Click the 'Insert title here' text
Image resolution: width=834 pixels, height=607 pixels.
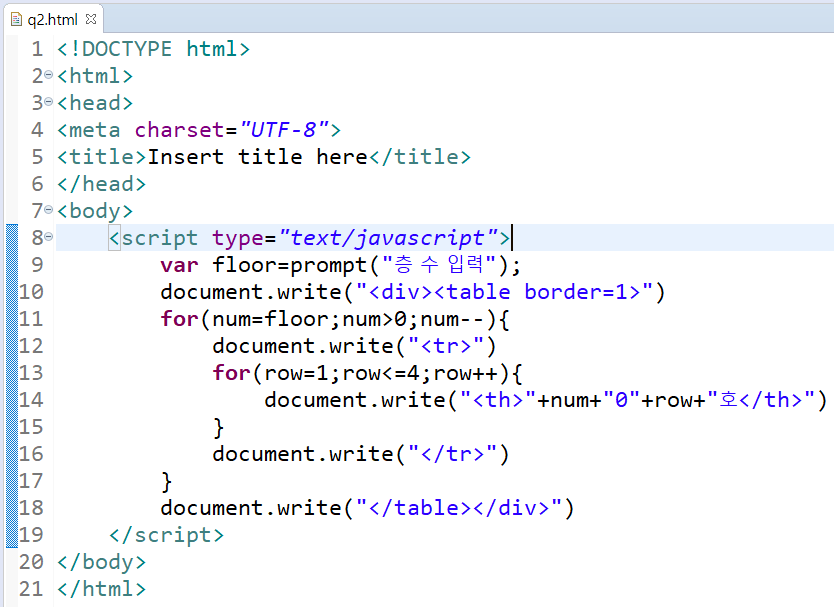pyautogui.click(x=257, y=157)
